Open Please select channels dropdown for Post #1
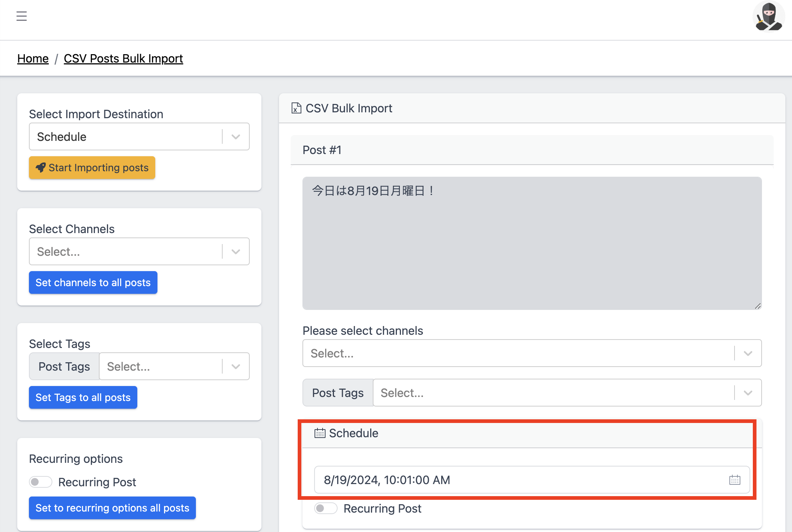Screen dimensions: 792x532 (x=532, y=353)
